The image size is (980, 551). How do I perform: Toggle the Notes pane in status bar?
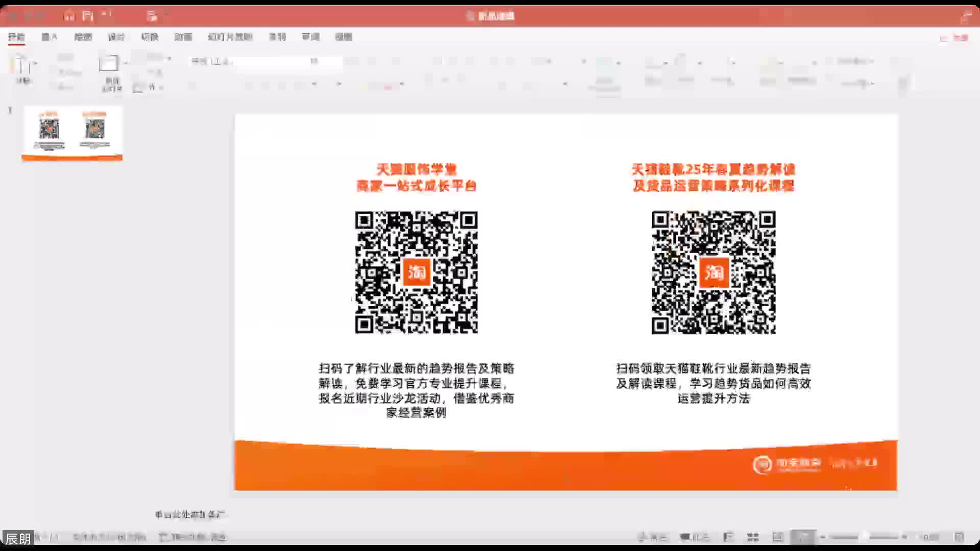[652, 537]
